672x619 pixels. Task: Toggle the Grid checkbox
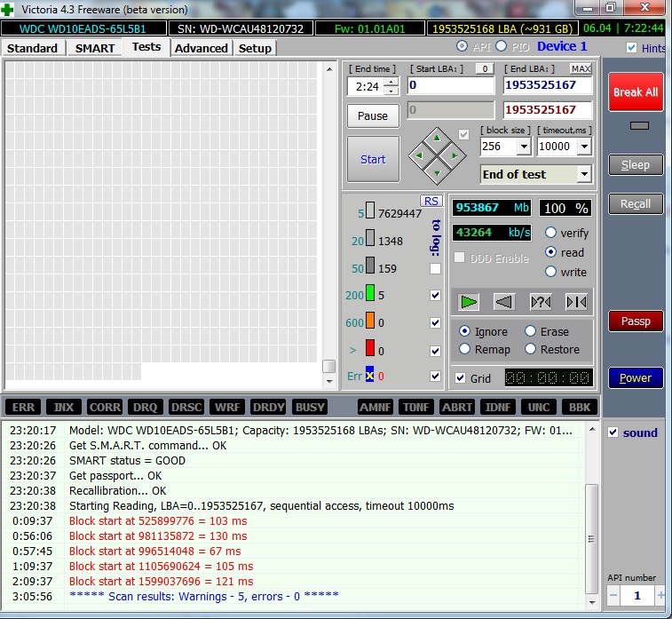[x=460, y=378]
